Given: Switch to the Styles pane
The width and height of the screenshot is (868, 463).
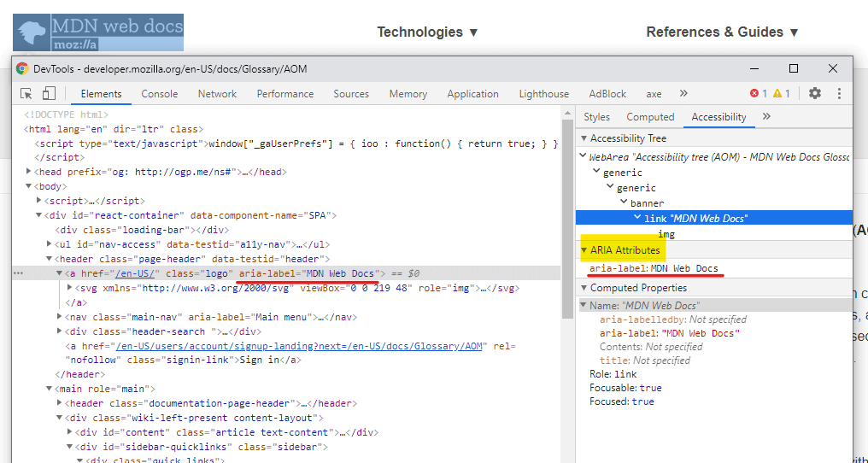Looking at the screenshot, I should (x=596, y=117).
